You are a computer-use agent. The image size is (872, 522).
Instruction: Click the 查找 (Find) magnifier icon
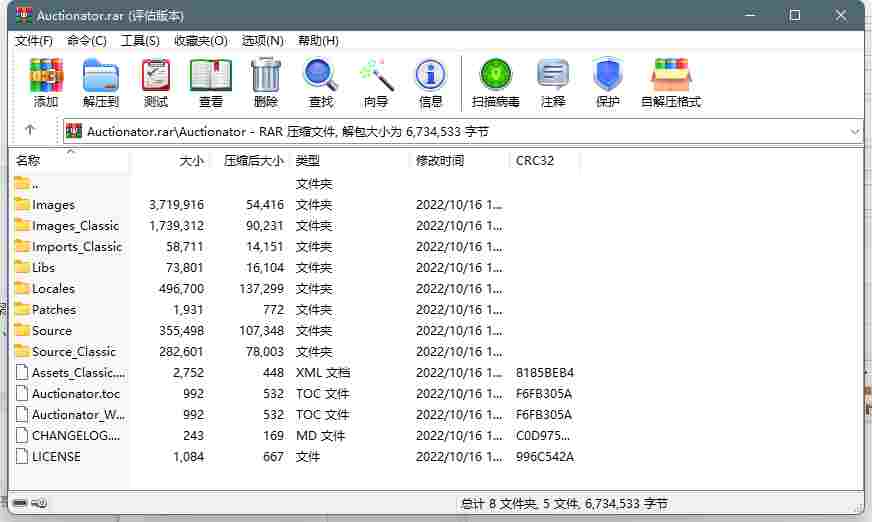321,76
